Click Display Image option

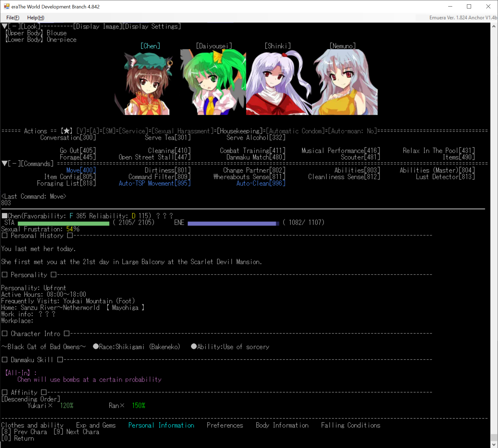tap(97, 26)
